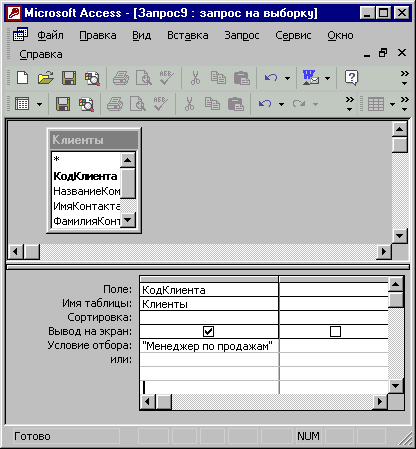
Task: Open Redo dropdown arrow in second toolbar
Action: [315, 104]
